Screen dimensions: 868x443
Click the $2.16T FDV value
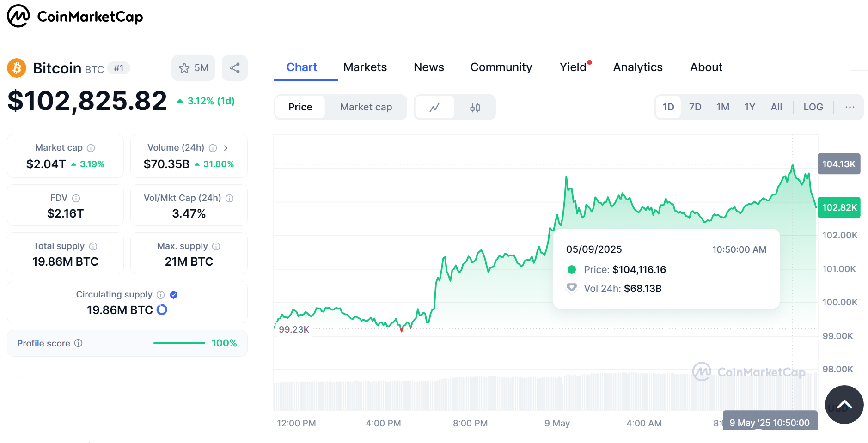coord(66,213)
